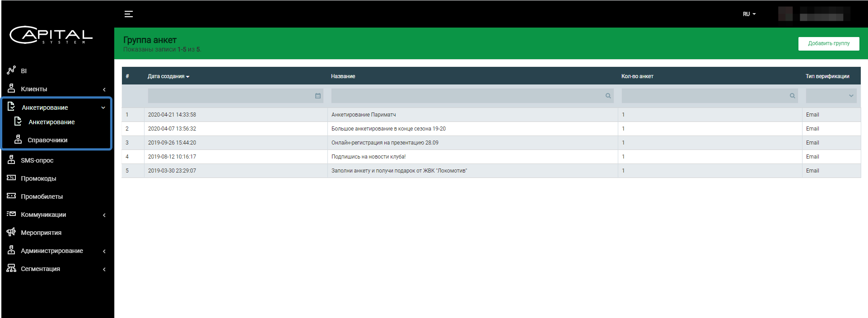
Task: Sort by Дата создания column
Action: 168,76
